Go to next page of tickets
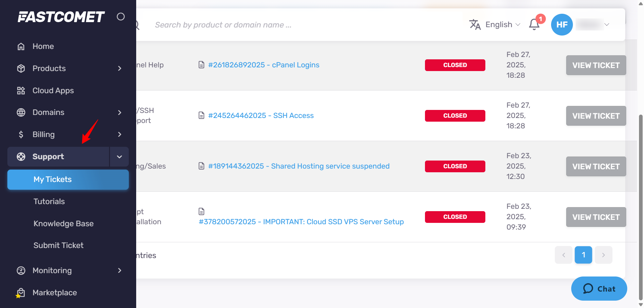Image resolution: width=644 pixels, height=308 pixels. pyautogui.click(x=603, y=255)
